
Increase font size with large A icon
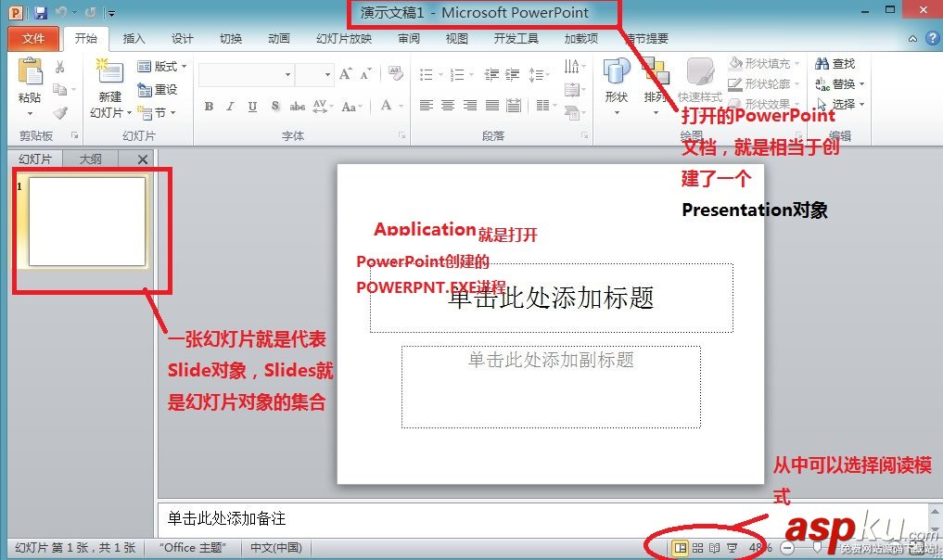346,73
